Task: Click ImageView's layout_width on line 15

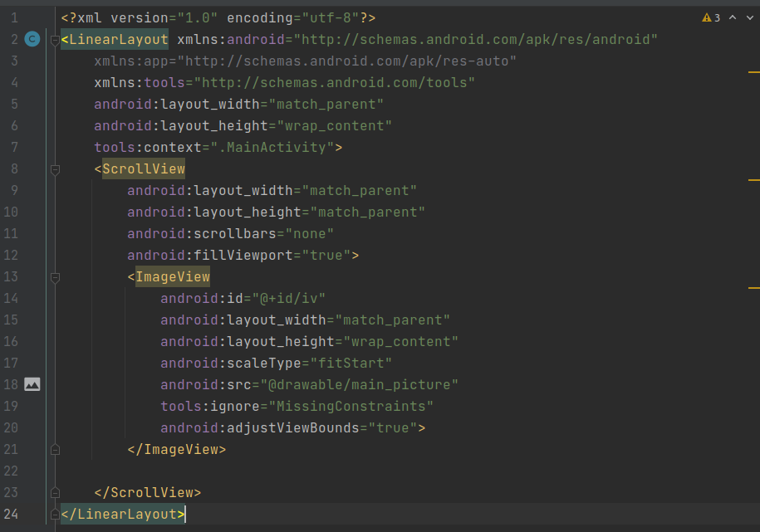Action: click(x=306, y=320)
